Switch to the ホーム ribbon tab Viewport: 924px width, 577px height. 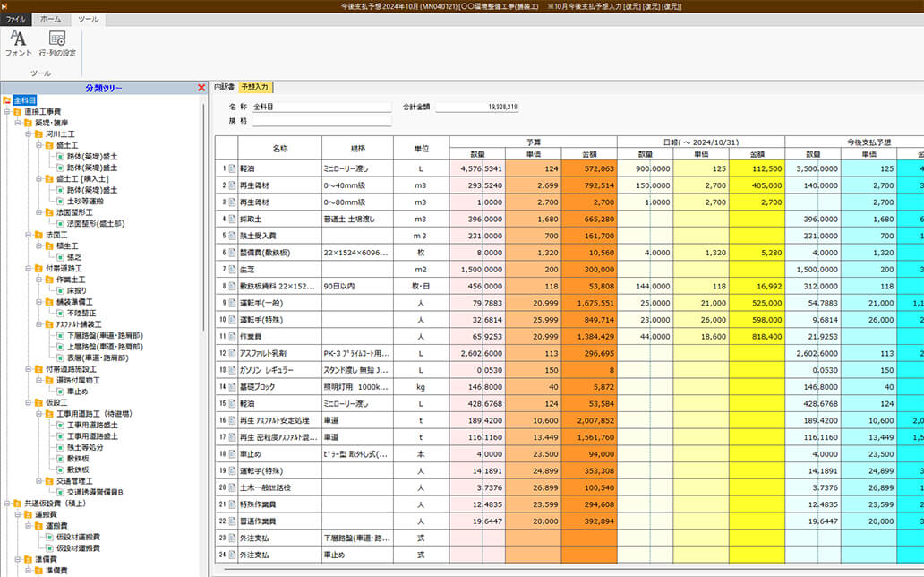coord(51,19)
